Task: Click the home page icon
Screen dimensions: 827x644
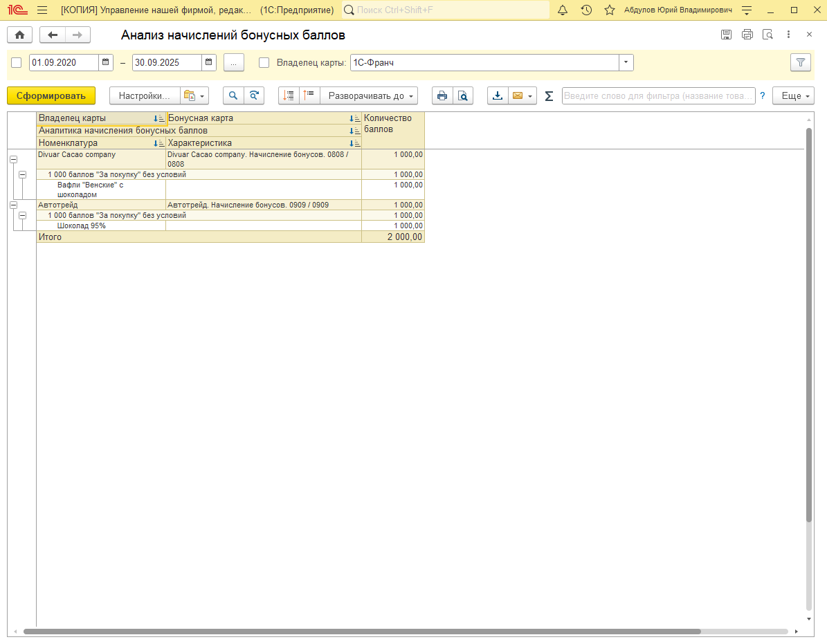Action: click(19, 35)
